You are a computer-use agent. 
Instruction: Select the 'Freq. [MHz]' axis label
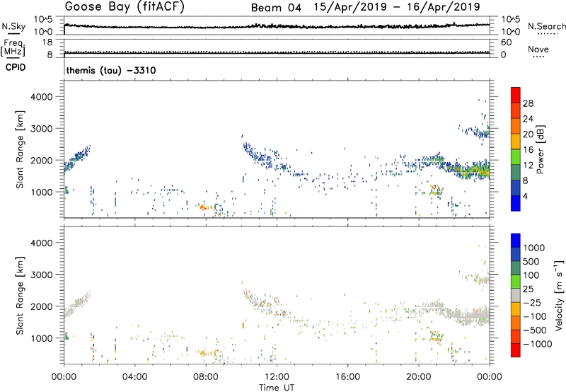pos(13,47)
